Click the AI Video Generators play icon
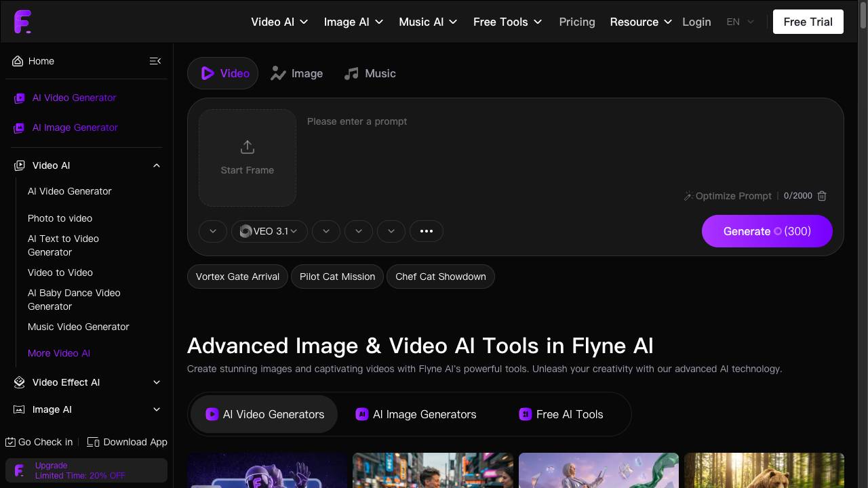Viewport: 868px width, 488px height. click(212, 414)
